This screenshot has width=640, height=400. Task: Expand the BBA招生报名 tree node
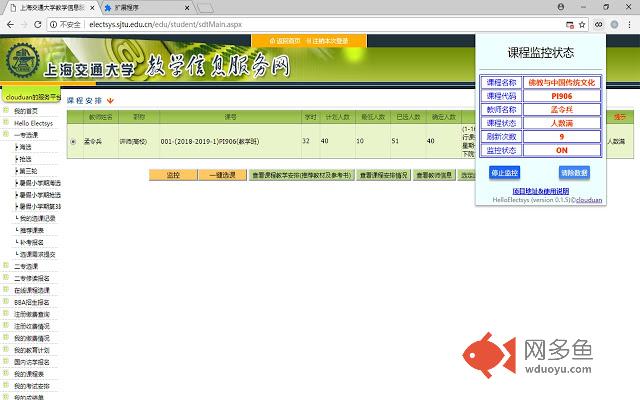(x=6, y=301)
